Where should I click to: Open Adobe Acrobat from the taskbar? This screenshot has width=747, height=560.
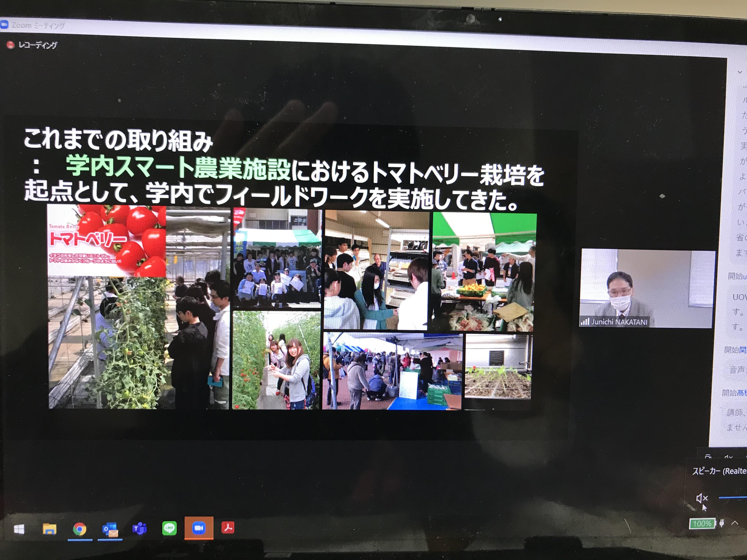tap(228, 527)
